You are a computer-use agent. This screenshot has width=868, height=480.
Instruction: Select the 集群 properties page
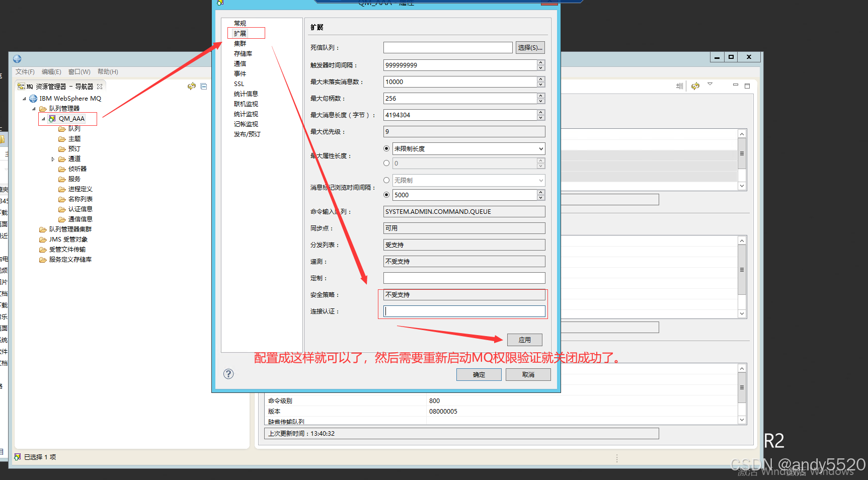240,44
